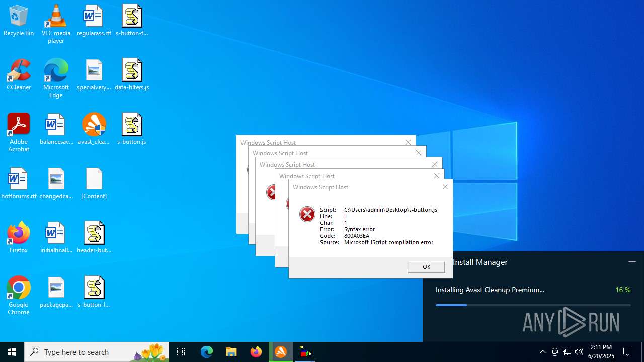Click the error code 800A03EA text
Image resolution: width=644 pixels, height=362 pixels.
[x=357, y=236]
